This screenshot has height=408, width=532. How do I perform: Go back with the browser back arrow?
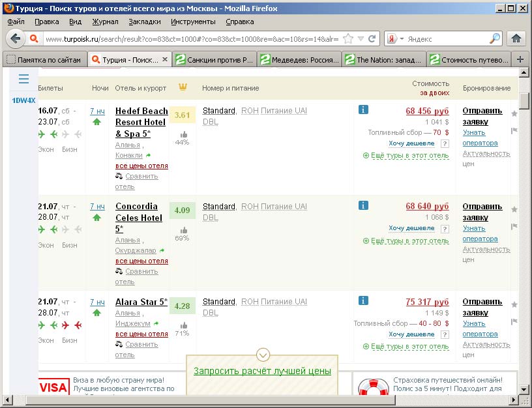(15, 38)
